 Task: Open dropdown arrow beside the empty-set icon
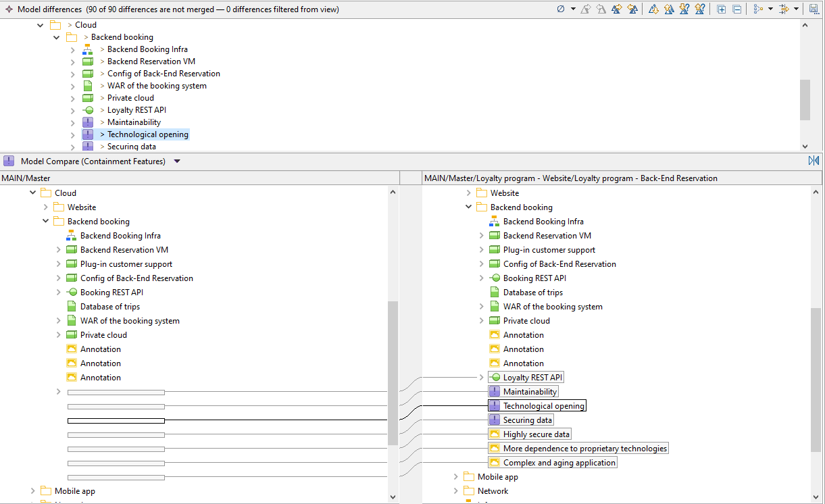[x=573, y=9]
